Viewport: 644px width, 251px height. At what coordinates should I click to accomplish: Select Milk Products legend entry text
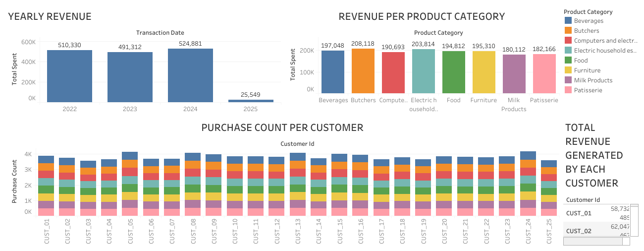click(x=593, y=80)
